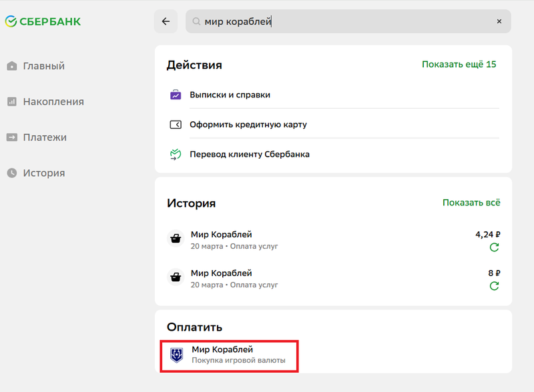Clear the search with the X button
The height and width of the screenshot is (392, 534).
pos(499,21)
